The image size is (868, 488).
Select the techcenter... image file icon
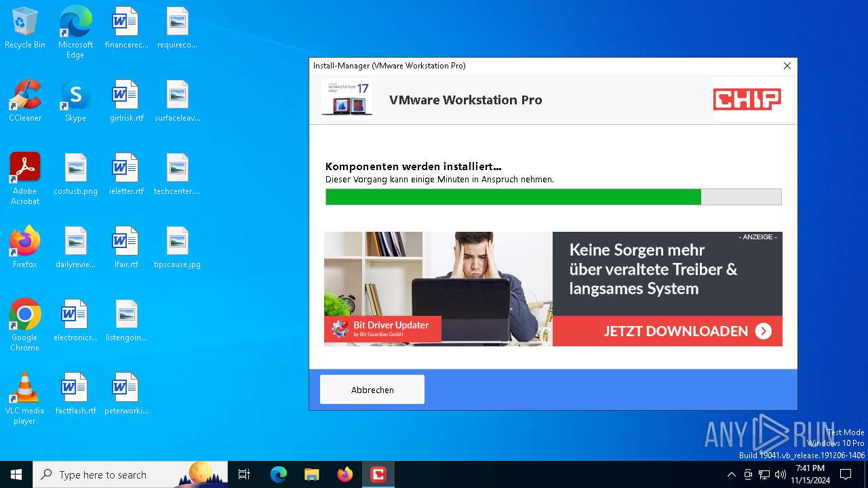[x=177, y=175]
